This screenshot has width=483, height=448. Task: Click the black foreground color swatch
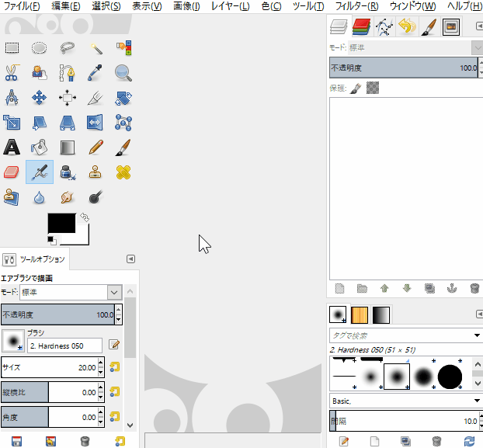click(x=61, y=223)
